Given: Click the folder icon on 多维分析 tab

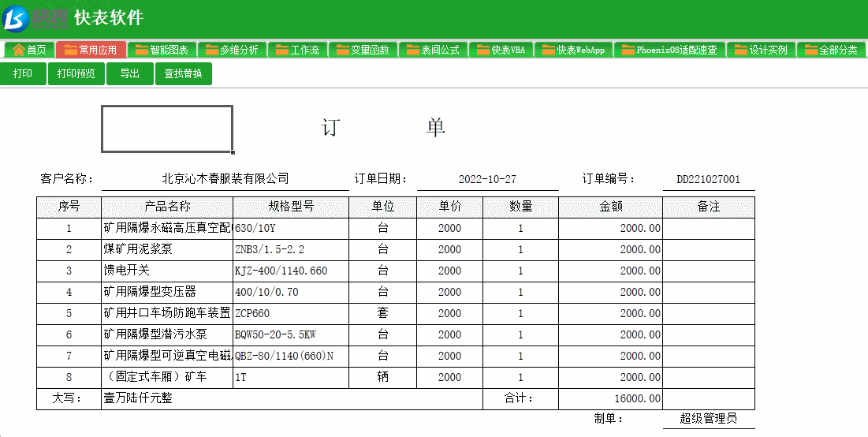Looking at the screenshot, I should [x=212, y=50].
